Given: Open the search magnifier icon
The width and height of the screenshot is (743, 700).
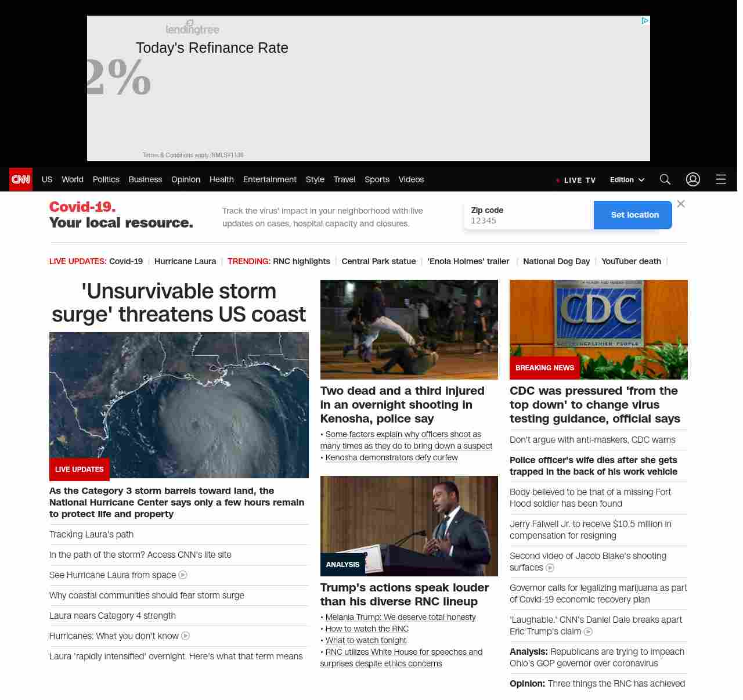Looking at the screenshot, I should (665, 179).
